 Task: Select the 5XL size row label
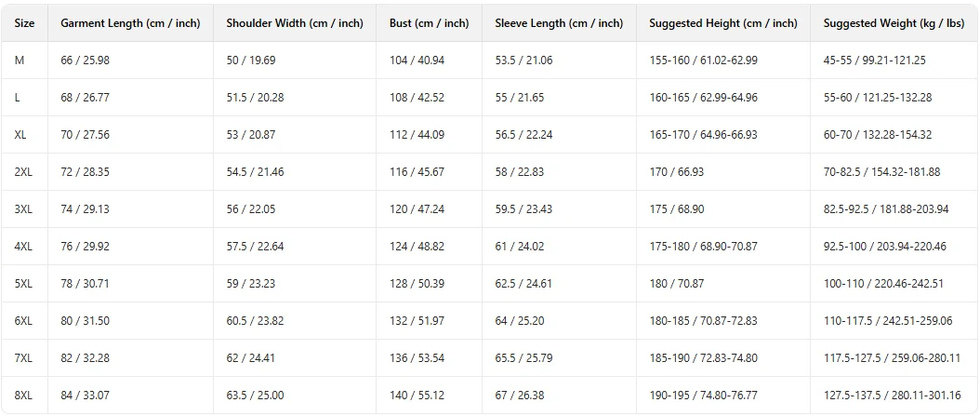(22, 283)
